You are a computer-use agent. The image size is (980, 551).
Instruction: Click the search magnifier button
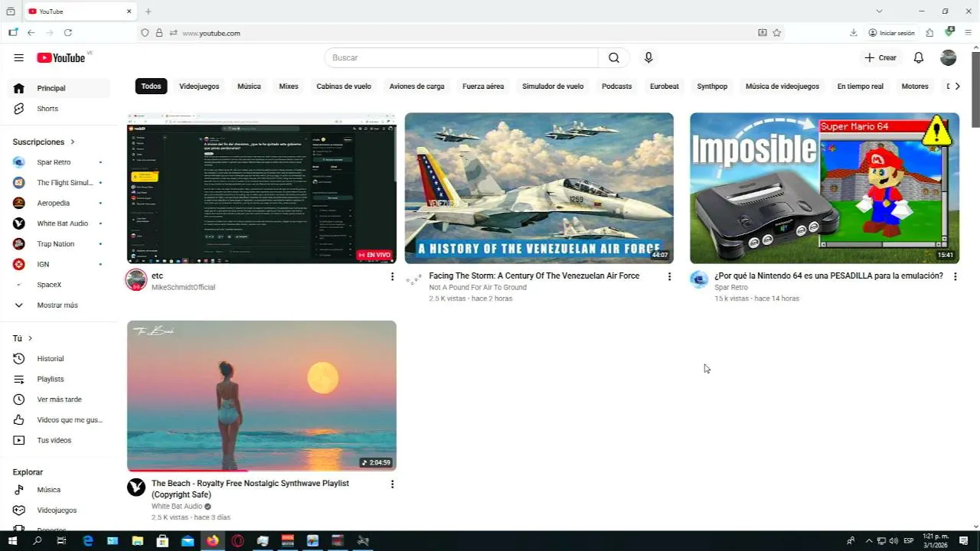click(614, 57)
